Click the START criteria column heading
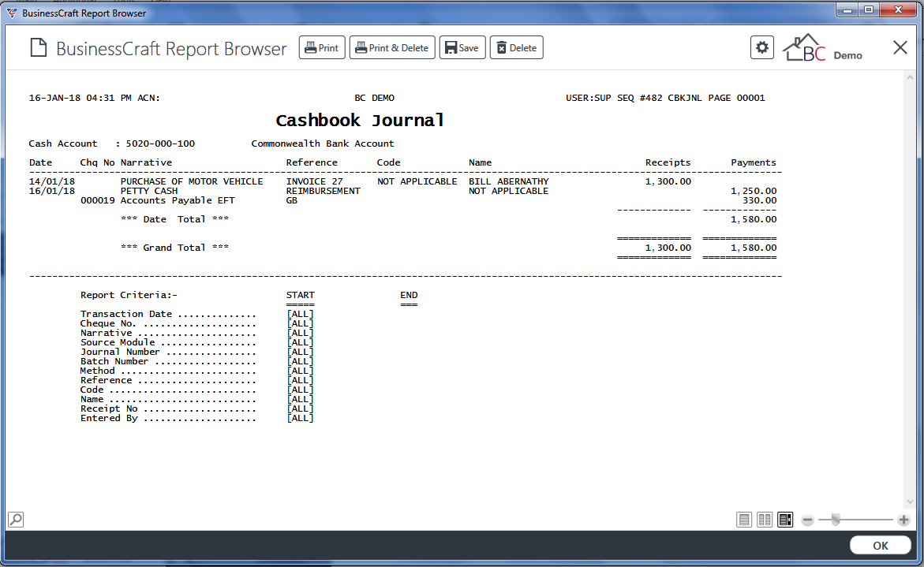The height and width of the screenshot is (567, 924). (x=301, y=295)
